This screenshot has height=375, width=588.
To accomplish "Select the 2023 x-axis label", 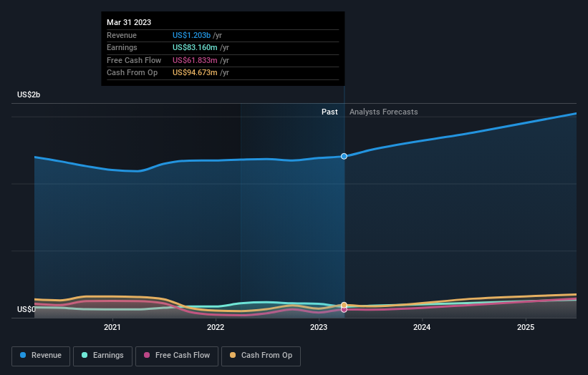I will pyautogui.click(x=319, y=328).
